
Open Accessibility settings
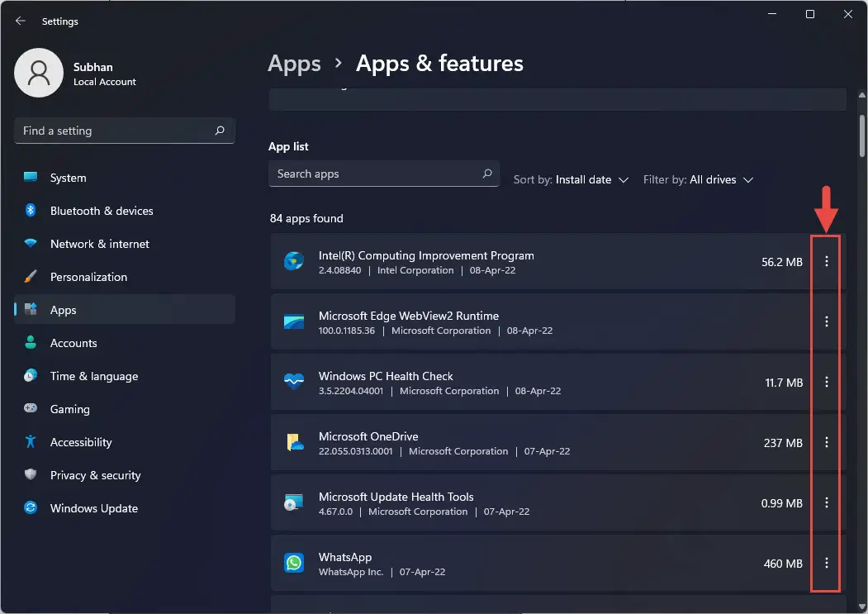(x=125, y=442)
